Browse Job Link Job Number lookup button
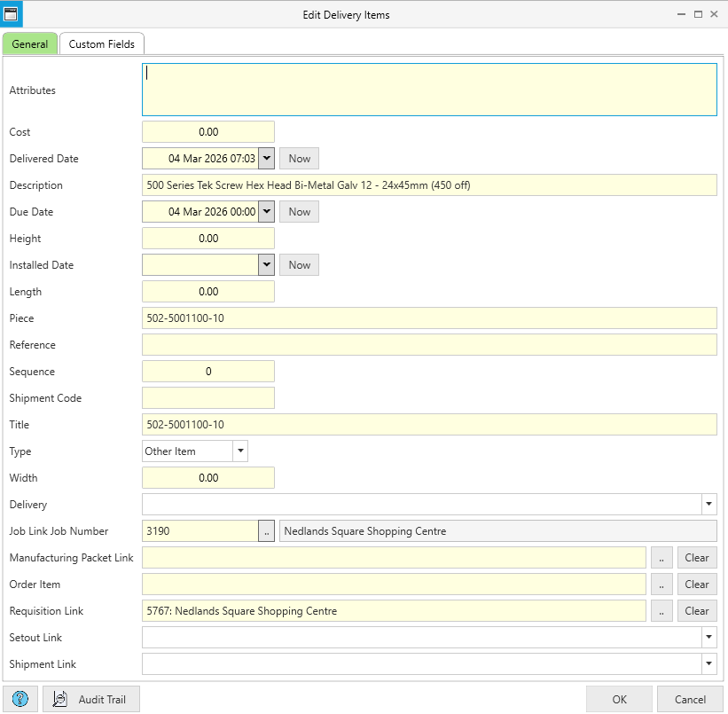Image resolution: width=728 pixels, height=714 pixels. [x=266, y=531]
